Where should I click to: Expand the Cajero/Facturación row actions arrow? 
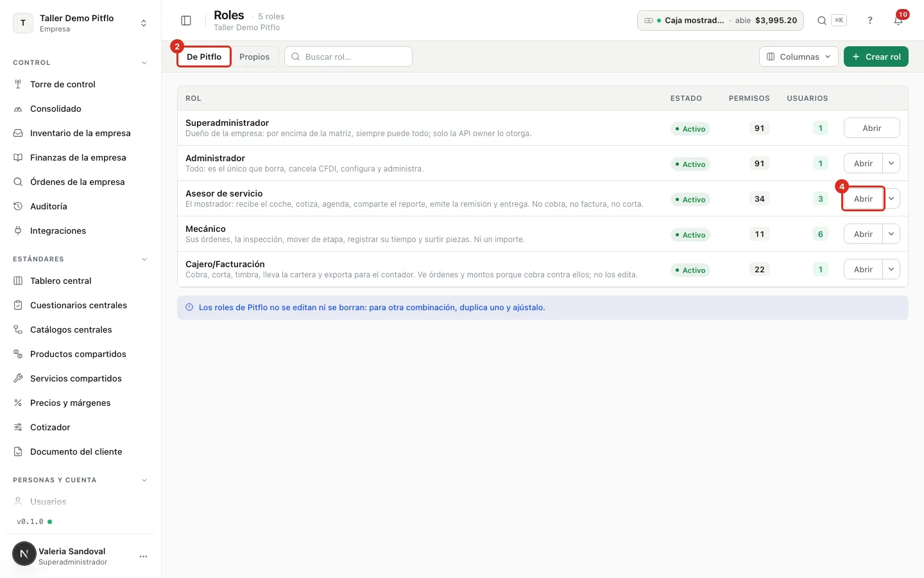[x=891, y=269]
